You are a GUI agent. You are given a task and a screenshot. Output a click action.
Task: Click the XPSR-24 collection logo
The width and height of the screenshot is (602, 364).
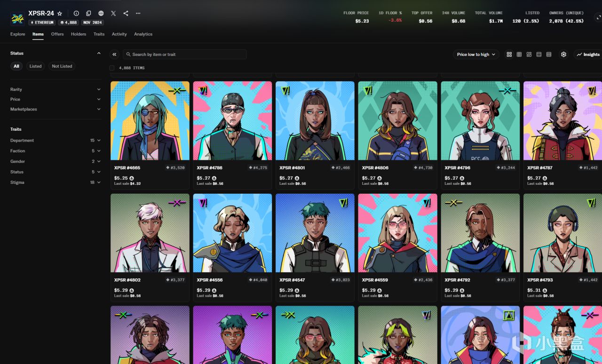pyautogui.click(x=17, y=18)
